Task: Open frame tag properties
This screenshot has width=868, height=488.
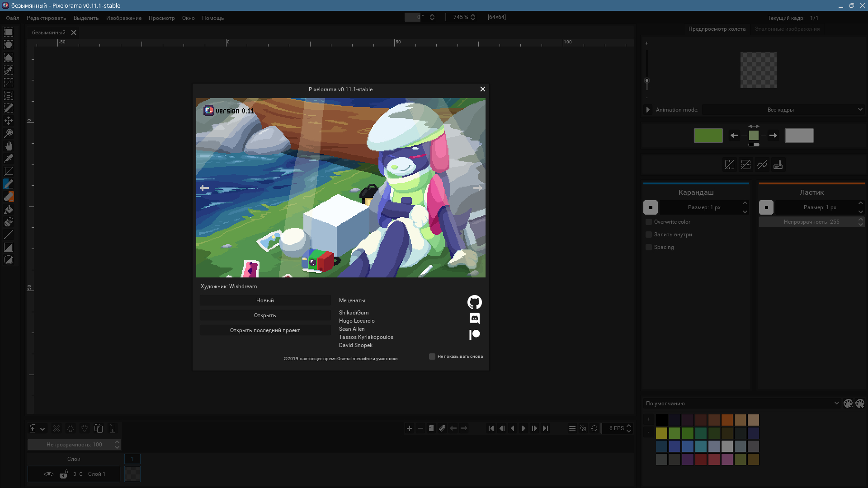Action: tap(442, 428)
